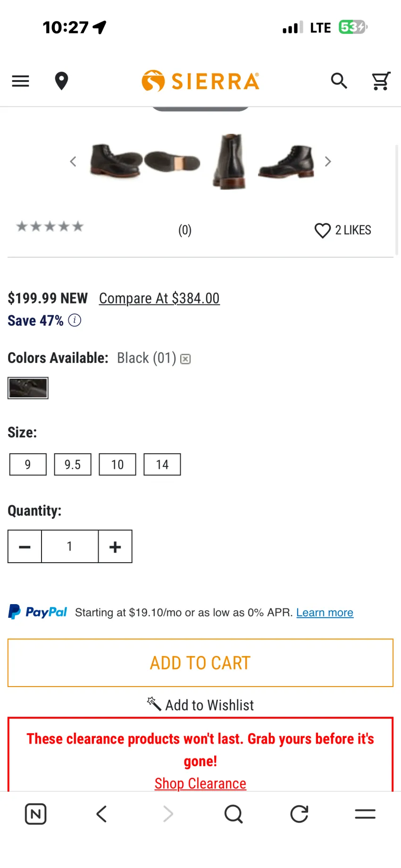Show previous thumbnails with left chevron
This screenshot has height=868, width=401.
[73, 162]
